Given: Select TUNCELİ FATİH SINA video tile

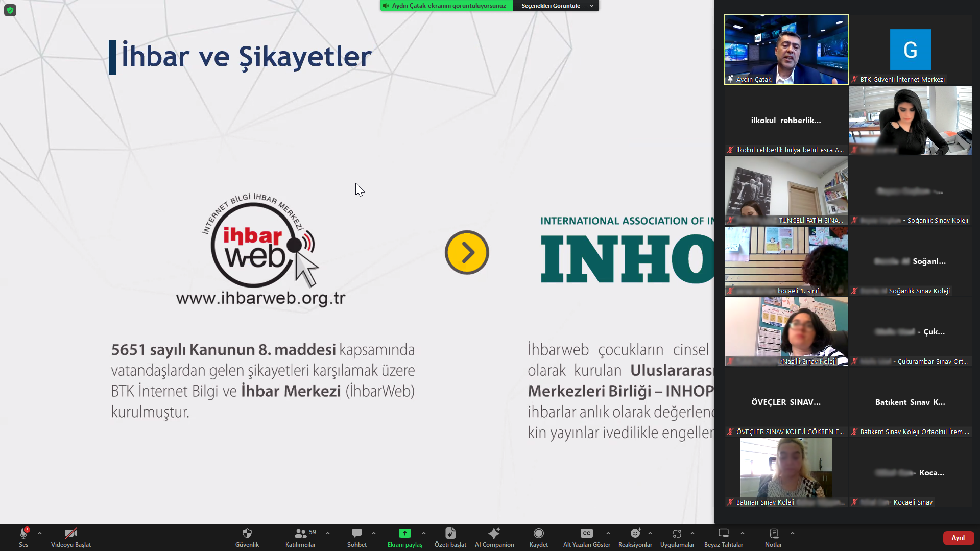Looking at the screenshot, I should (786, 190).
